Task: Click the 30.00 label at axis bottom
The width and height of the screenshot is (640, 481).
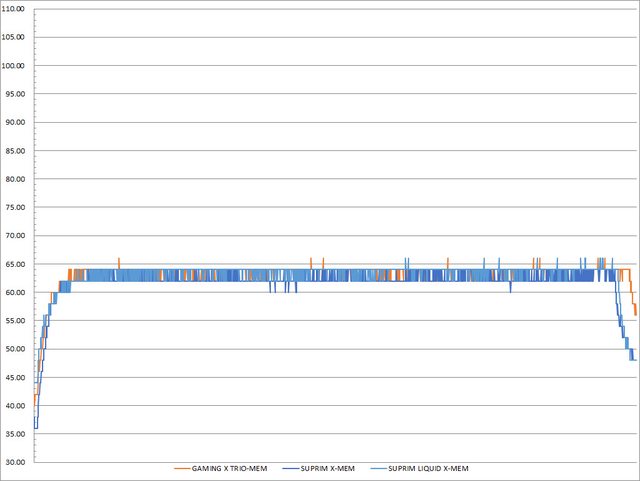Action: click(x=18, y=462)
